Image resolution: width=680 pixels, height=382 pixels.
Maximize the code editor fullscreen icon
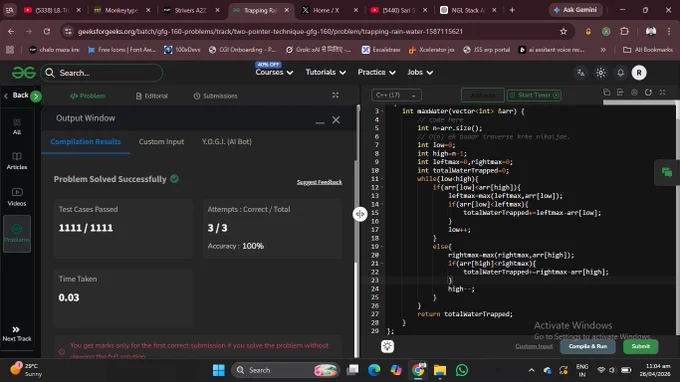[662, 92]
